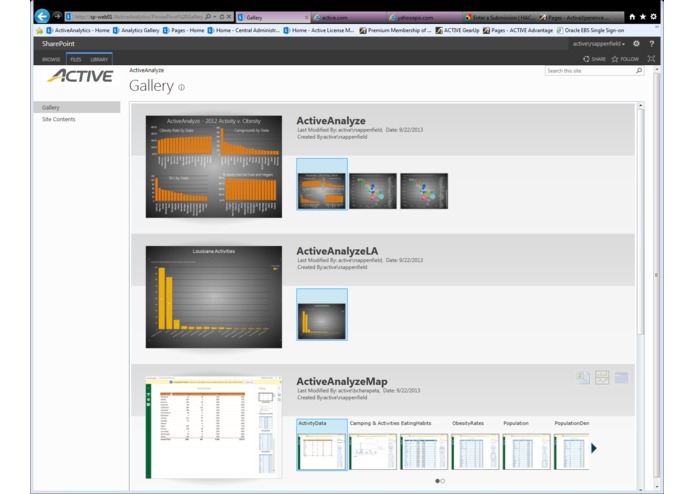Open Premium Membership of bookmark
Screen dimensions: 695x494
(395, 31)
